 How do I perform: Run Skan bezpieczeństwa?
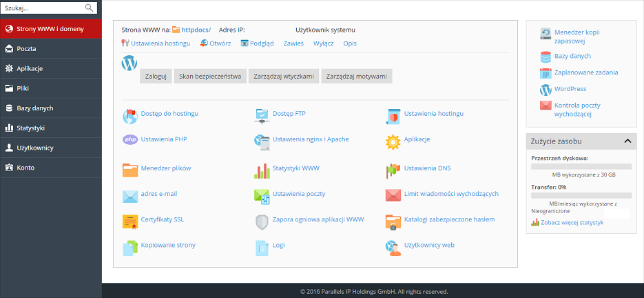click(210, 76)
